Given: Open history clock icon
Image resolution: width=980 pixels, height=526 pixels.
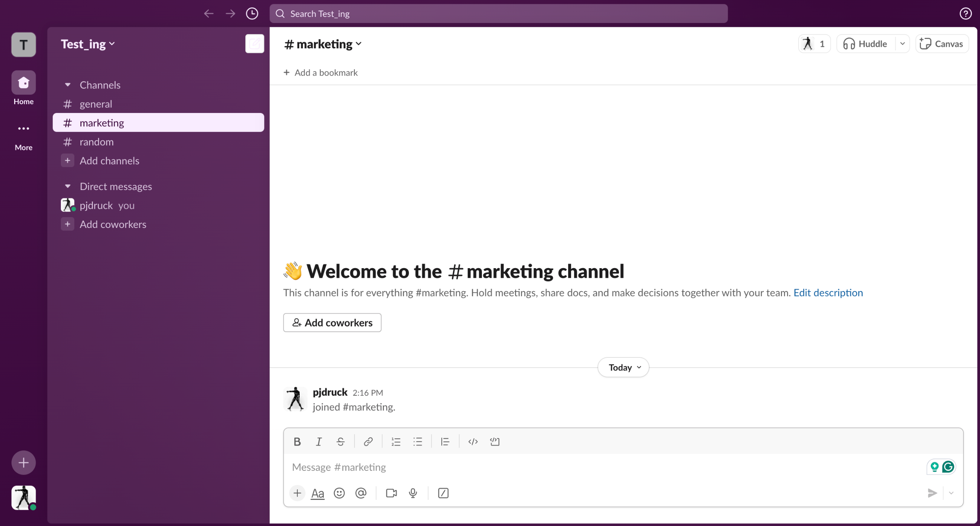Looking at the screenshot, I should [252, 14].
